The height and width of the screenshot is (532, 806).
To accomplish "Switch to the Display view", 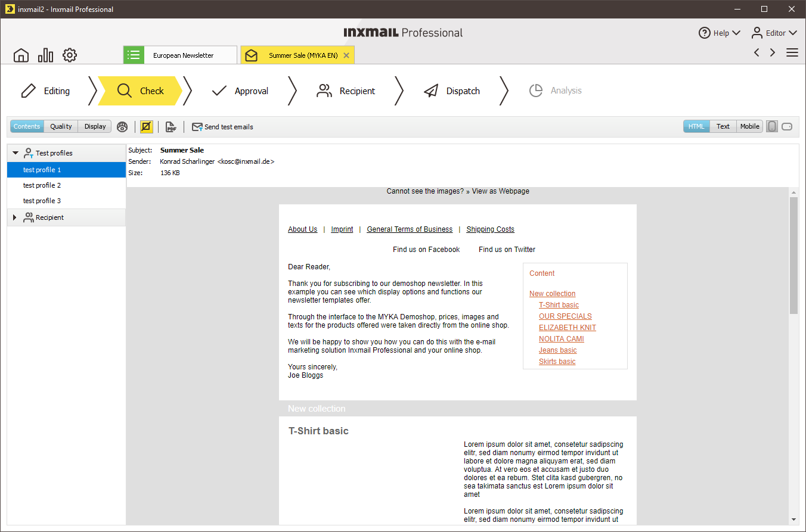I will pyautogui.click(x=95, y=126).
